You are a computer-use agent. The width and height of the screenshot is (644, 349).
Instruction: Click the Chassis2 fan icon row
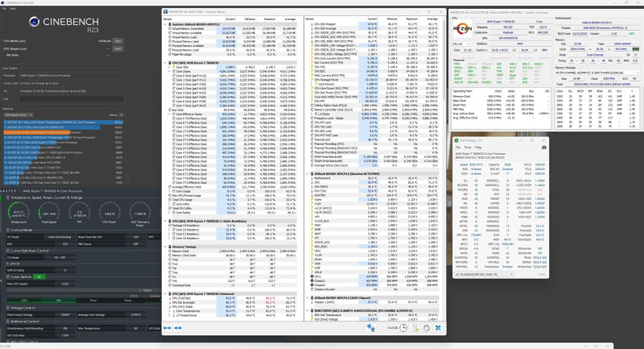coord(312,285)
